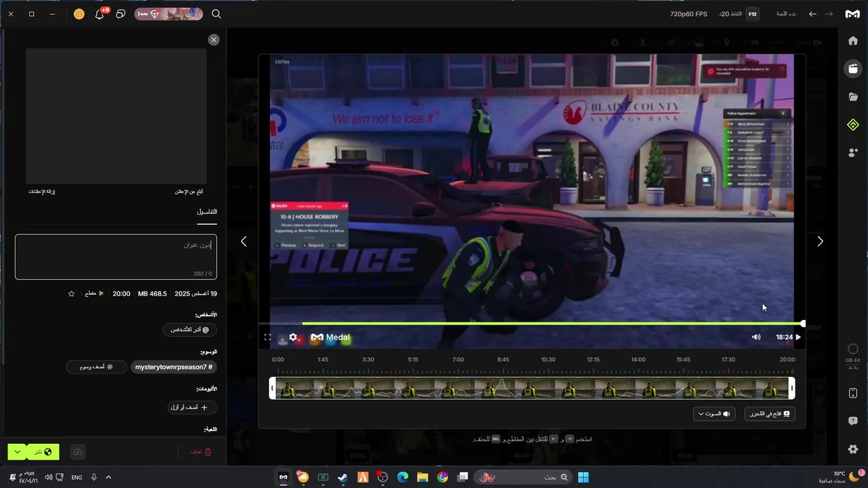Click the 14:00 timeline marker

click(638, 360)
